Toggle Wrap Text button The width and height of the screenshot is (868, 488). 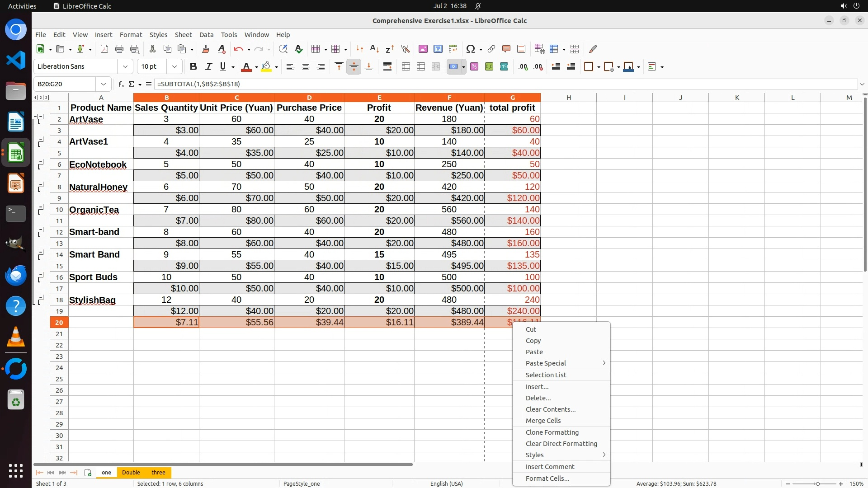point(387,66)
